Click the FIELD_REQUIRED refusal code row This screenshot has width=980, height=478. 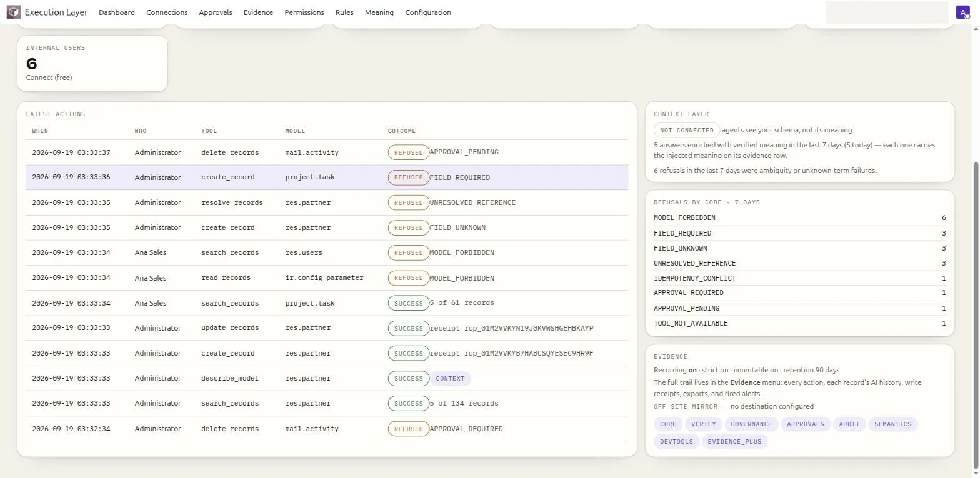click(x=799, y=233)
